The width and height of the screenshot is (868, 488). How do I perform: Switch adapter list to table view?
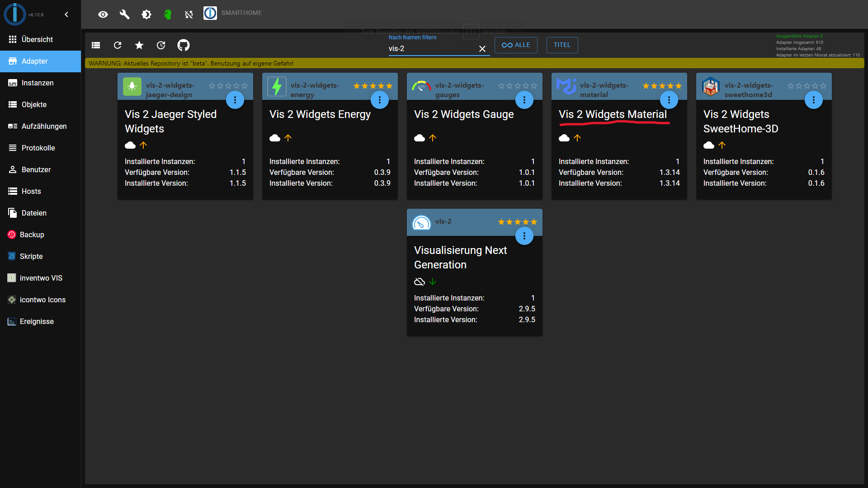[96, 45]
